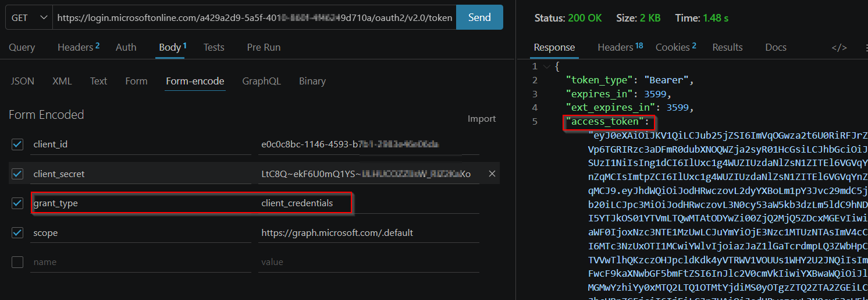Send the request

(479, 18)
